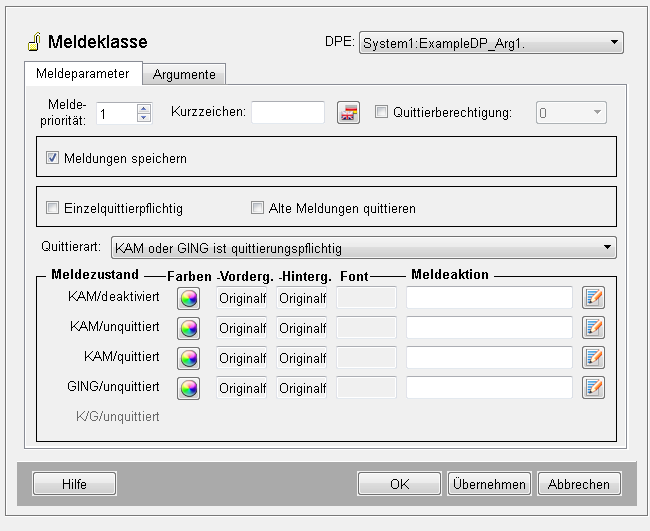This screenshot has width=650, height=531.
Task: Enable Einzelquittierpflichtig checkbox
Action: (53, 208)
